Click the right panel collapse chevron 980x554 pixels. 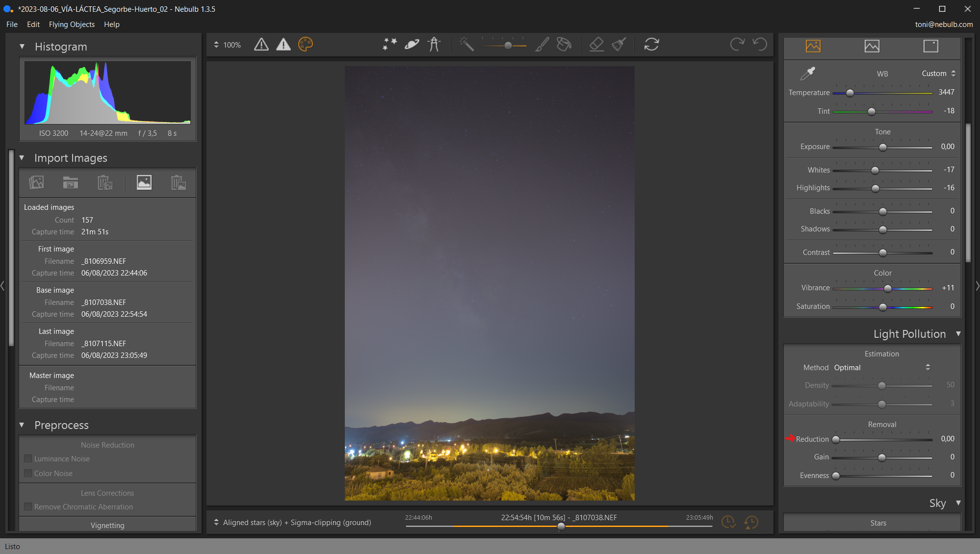click(977, 285)
